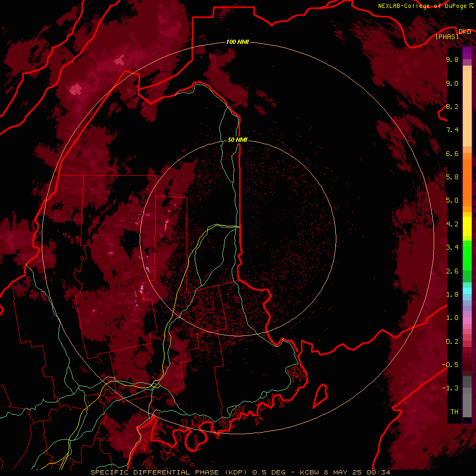Viewport: 476px width, 476px height.
Task: Pick the cyan band of the color bar
Action: pyautogui.click(x=467, y=291)
